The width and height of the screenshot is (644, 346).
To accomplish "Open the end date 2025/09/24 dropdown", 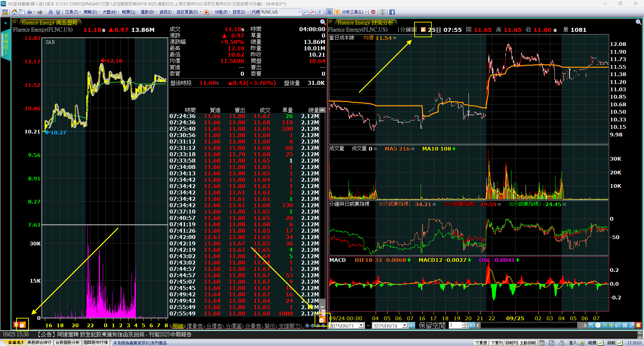I will pos(405,325).
